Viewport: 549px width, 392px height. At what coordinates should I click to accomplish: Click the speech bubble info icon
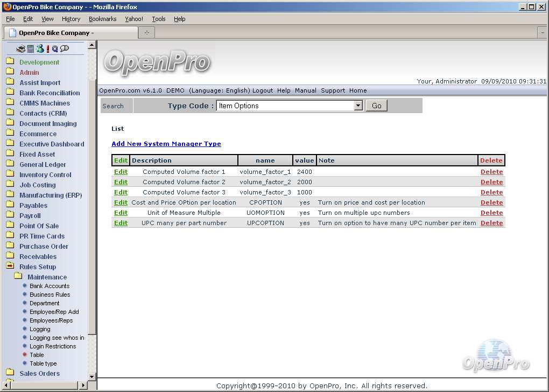65,49
